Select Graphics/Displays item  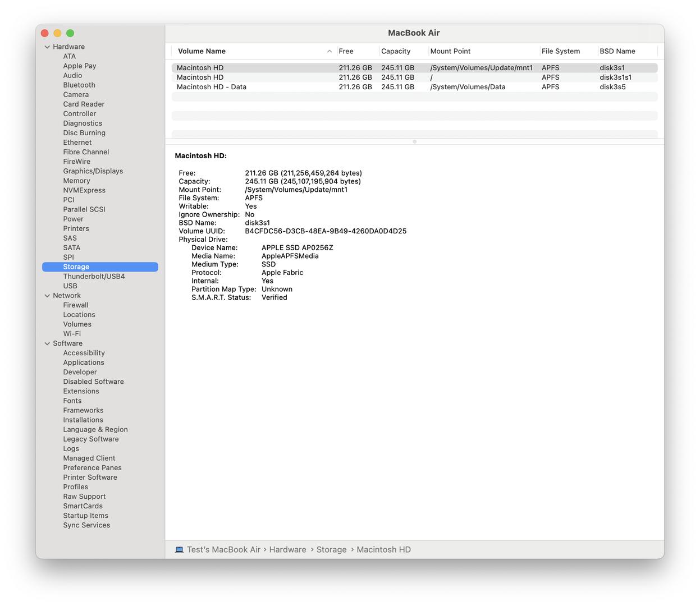click(93, 171)
